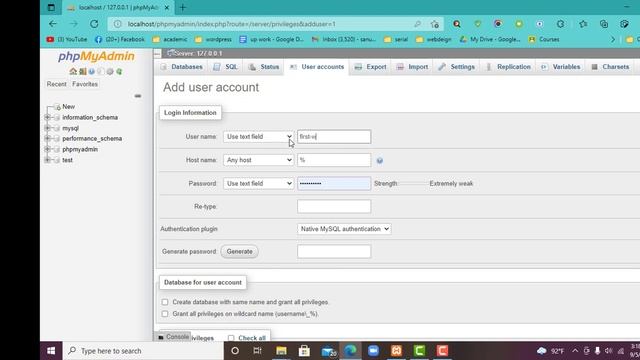Click the User name text field

pos(334,137)
